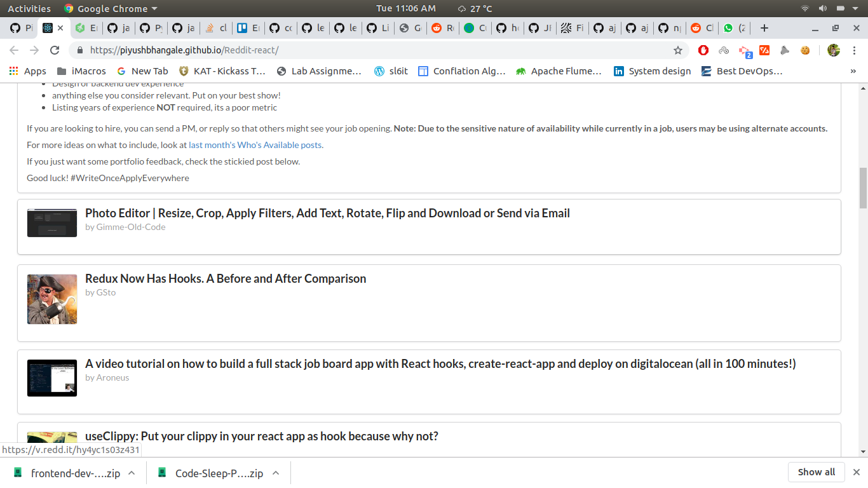Viewport: 868px width, 488px height.
Task: Open the AdBlock red stop-hand extension
Action: coord(703,50)
